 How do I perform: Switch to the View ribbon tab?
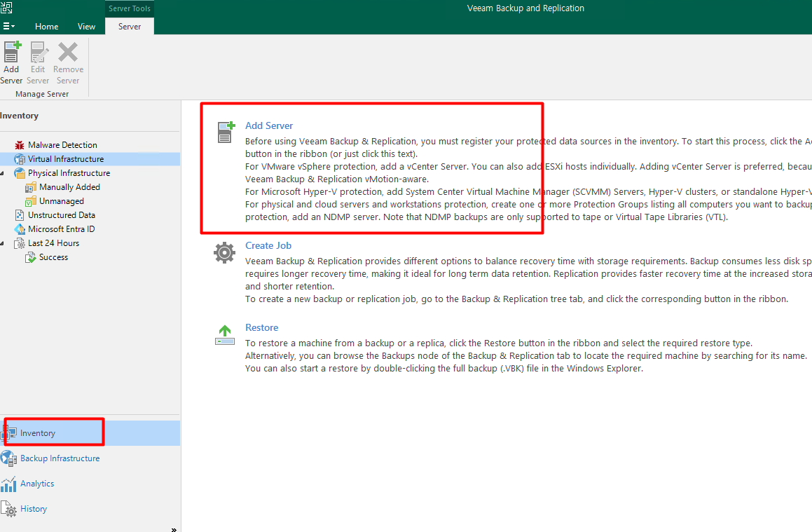(x=86, y=27)
